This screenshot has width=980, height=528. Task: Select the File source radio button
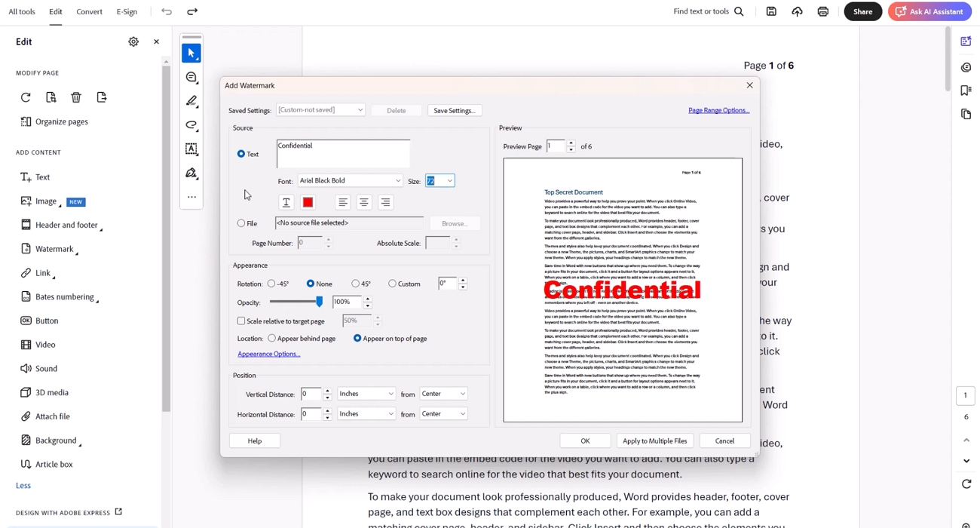point(241,223)
